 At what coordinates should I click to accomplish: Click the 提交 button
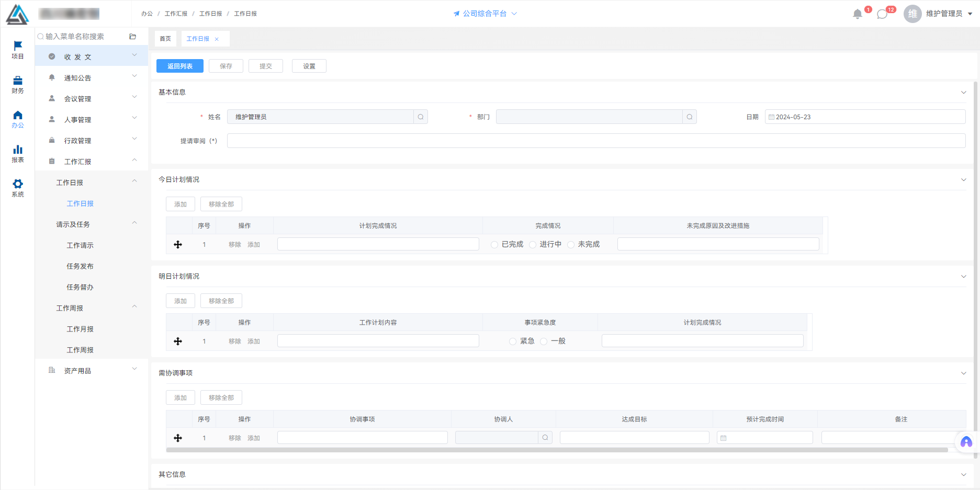click(266, 66)
